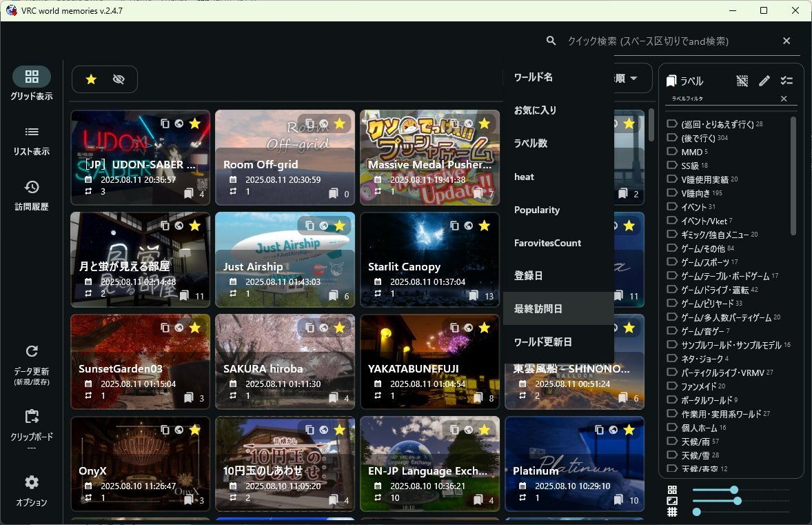Open 訪問履歴 visit history
The image size is (812, 525).
click(32, 195)
